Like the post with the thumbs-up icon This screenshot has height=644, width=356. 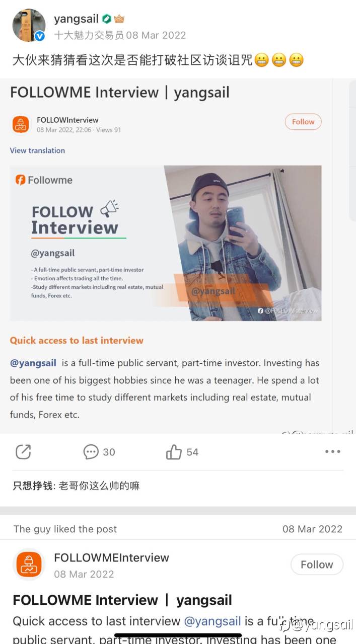pyautogui.click(x=174, y=452)
